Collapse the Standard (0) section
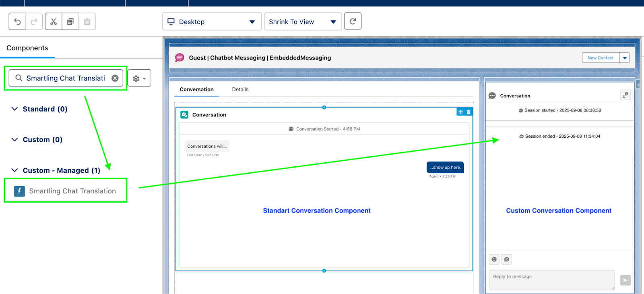644x294 pixels. coord(15,109)
